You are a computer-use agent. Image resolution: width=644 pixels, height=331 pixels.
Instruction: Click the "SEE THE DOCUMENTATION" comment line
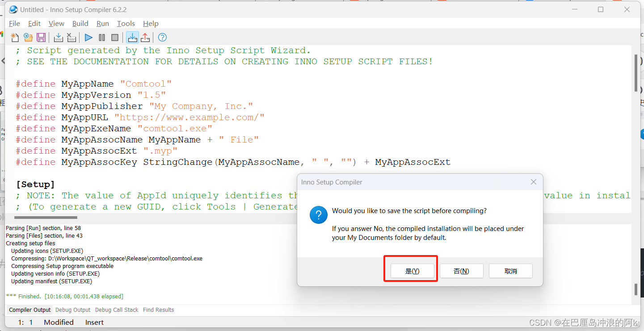[x=224, y=62]
